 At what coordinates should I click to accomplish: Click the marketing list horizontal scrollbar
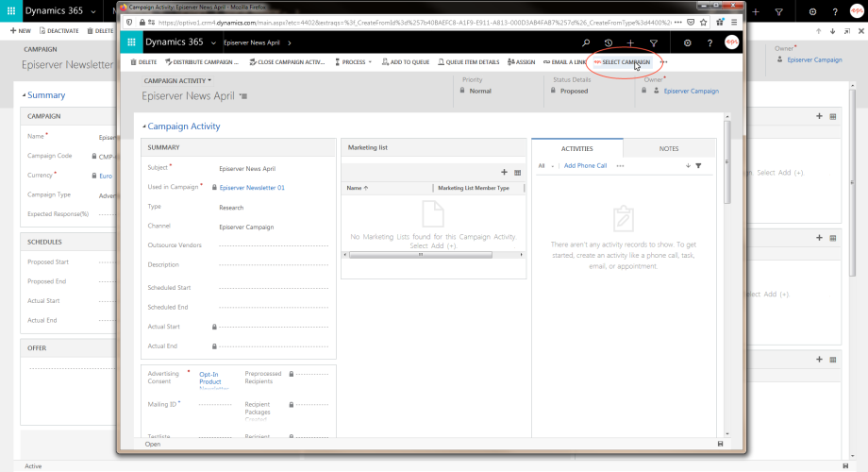420,255
